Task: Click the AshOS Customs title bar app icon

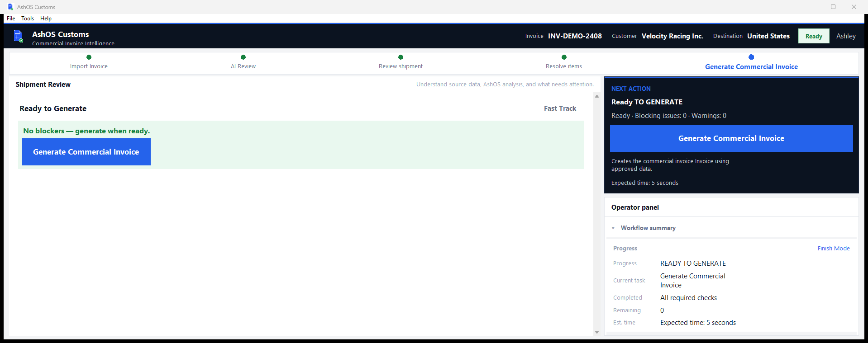Action: [x=10, y=7]
